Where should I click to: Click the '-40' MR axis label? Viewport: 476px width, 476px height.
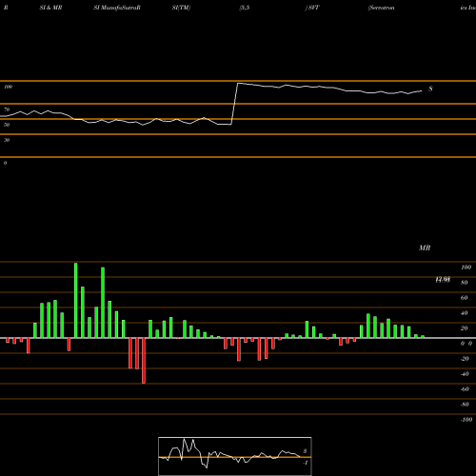tap(465, 374)
